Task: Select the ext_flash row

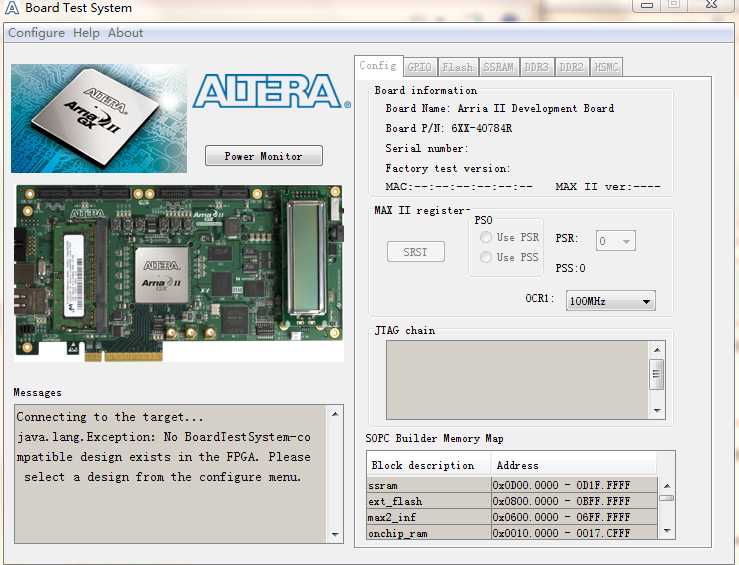Action: (x=512, y=501)
